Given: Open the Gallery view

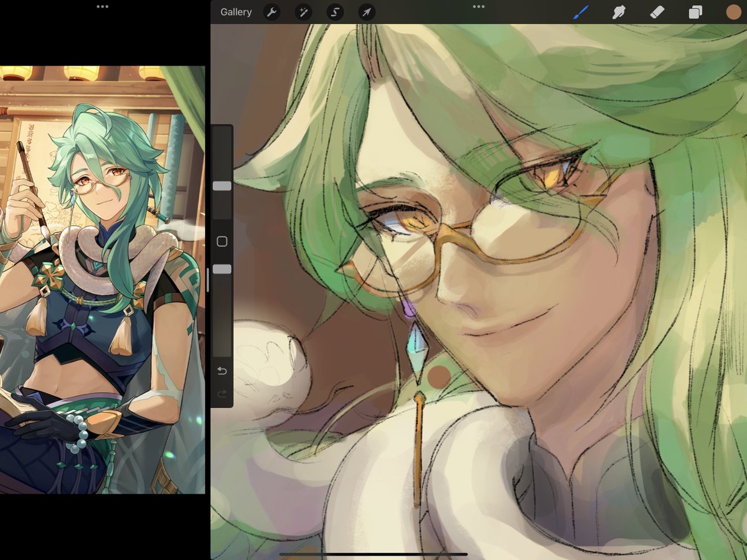Looking at the screenshot, I should 236,12.
